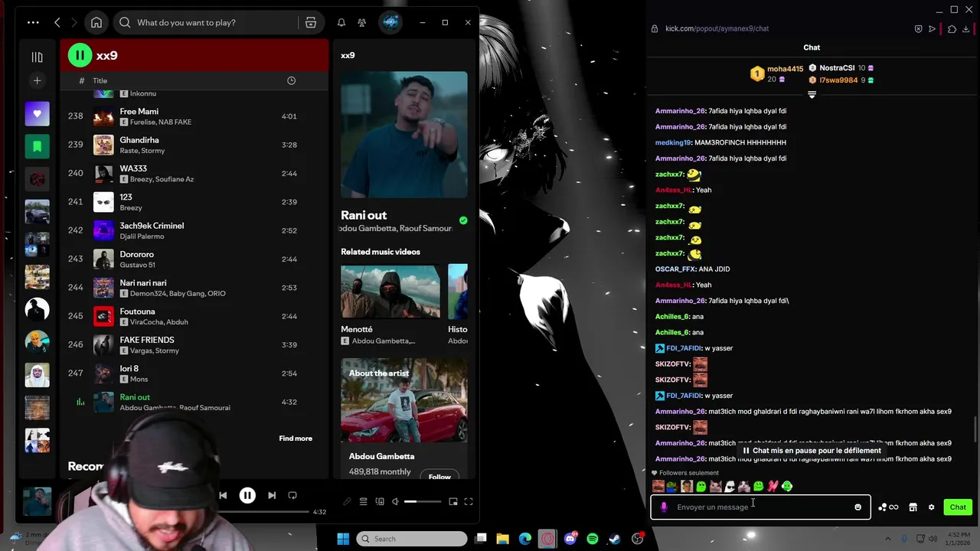Click the Kick chat message input field
This screenshot has height=551, width=980.
pos(760,507)
